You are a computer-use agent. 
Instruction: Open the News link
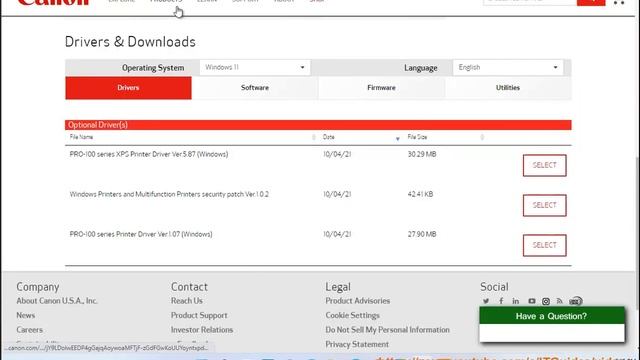(25, 316)
